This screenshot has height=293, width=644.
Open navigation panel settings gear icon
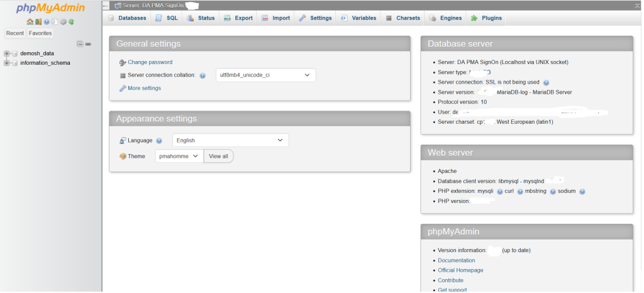(x=63, y=22)
